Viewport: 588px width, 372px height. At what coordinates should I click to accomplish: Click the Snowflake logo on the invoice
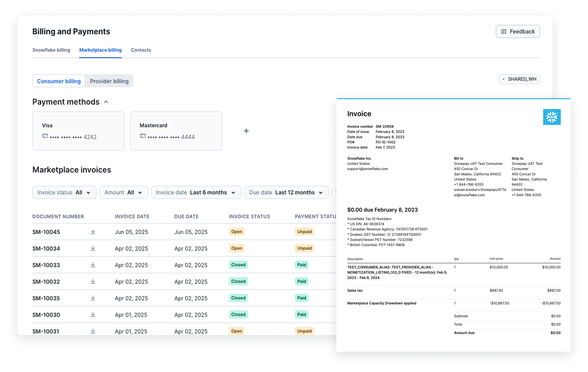coord(552,117)
